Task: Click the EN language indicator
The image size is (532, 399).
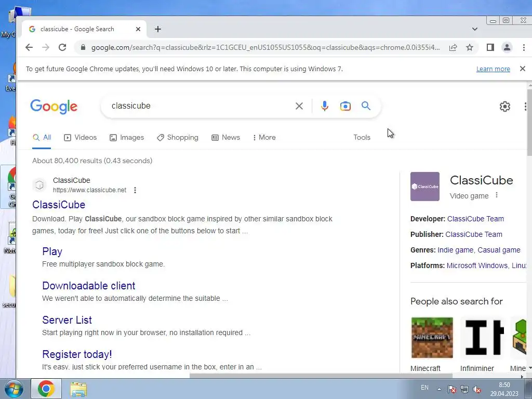Action: (x=424, y=388)
